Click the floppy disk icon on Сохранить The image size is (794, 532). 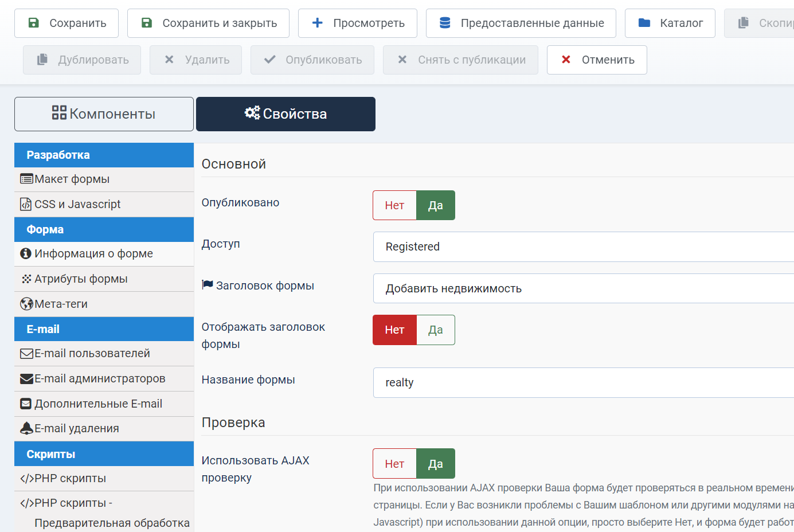pos(34,23)
